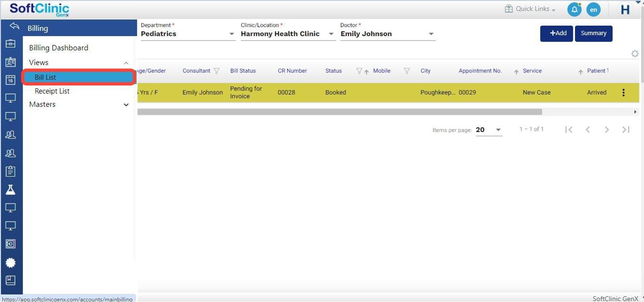Open the notifications bell icon
The image size is (644, 302).
574,9
